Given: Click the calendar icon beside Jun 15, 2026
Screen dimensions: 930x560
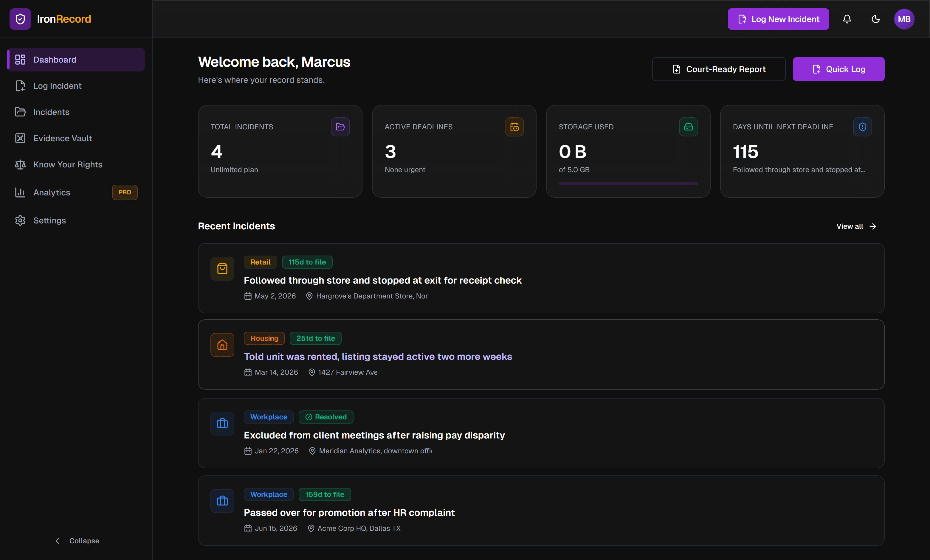Looking at the screenshot, I should [248, 528].
